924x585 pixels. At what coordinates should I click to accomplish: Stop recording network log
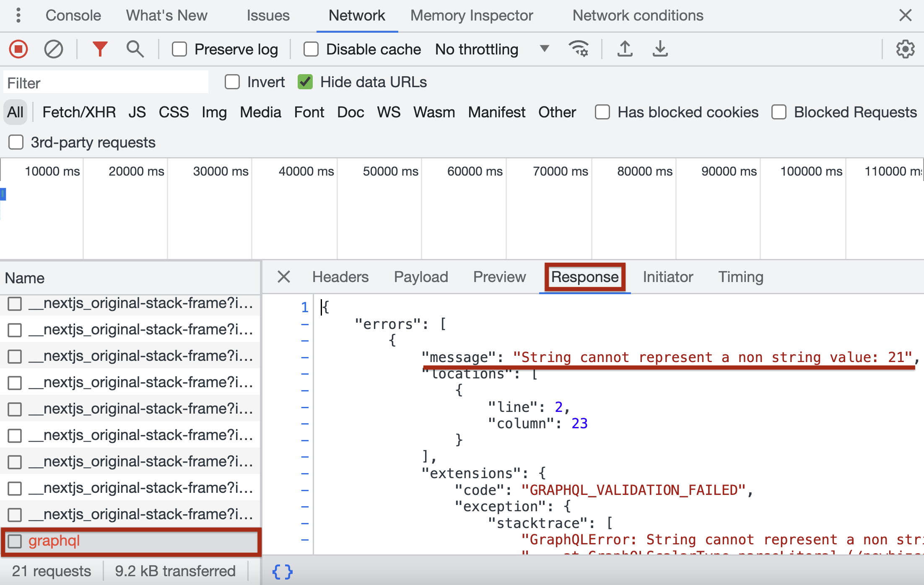18,49
